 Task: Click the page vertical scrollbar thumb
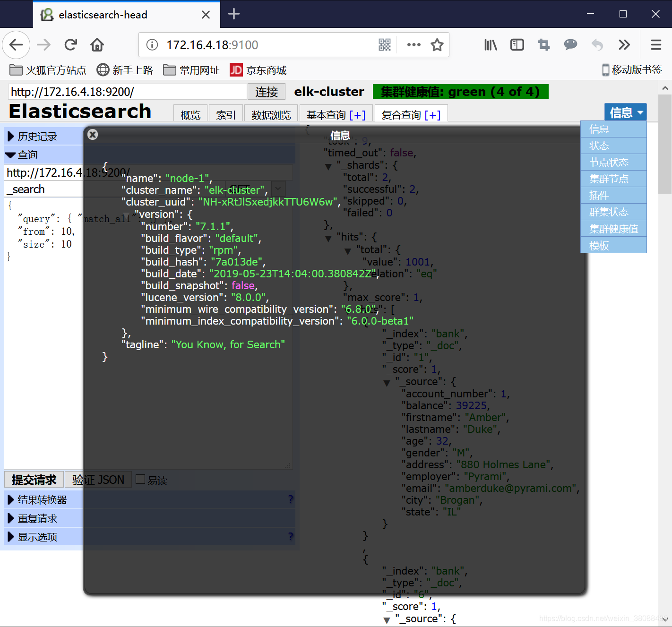(665, 144)
